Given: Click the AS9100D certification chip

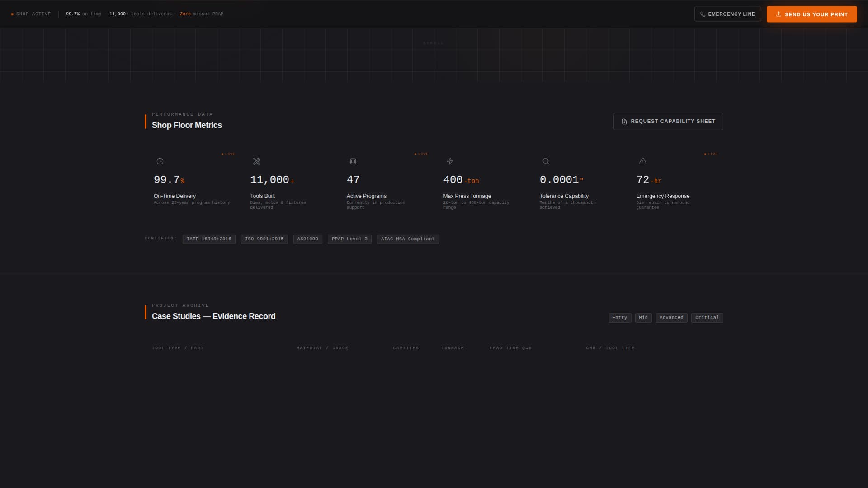Looking at the screenshot, I should coord(308,239).
